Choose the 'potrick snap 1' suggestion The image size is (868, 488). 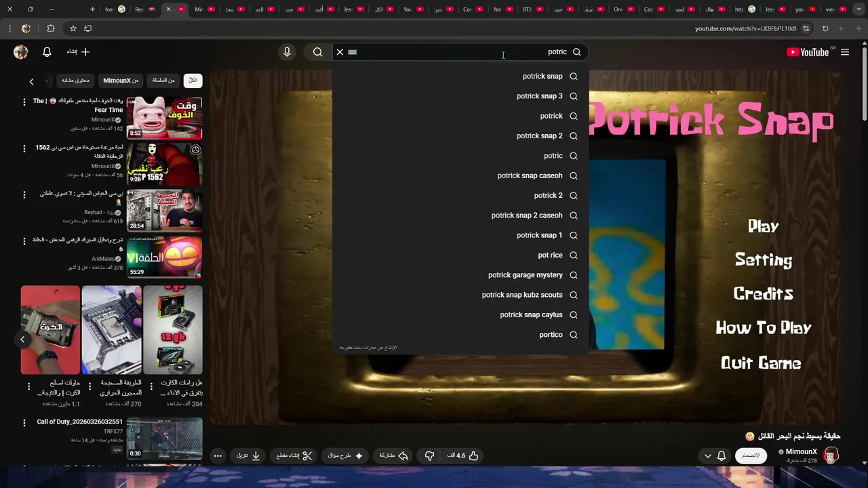click(x=460, y=235)
